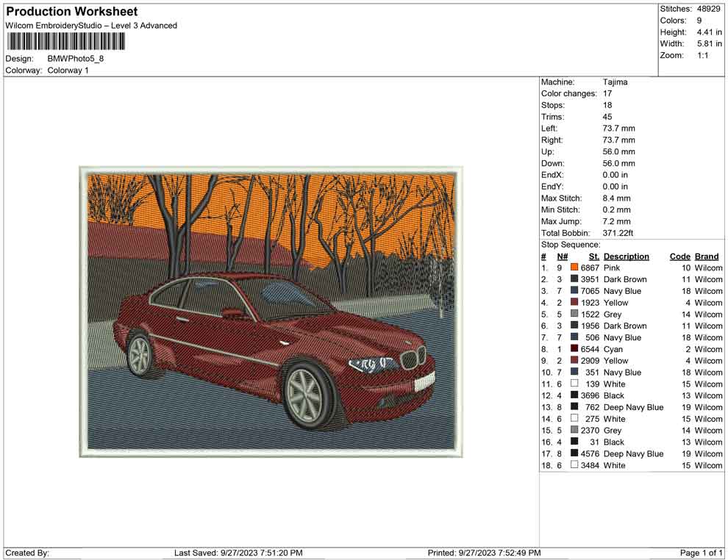Click the swatch next to 2909 Yellow

click(x=574, y=360)
